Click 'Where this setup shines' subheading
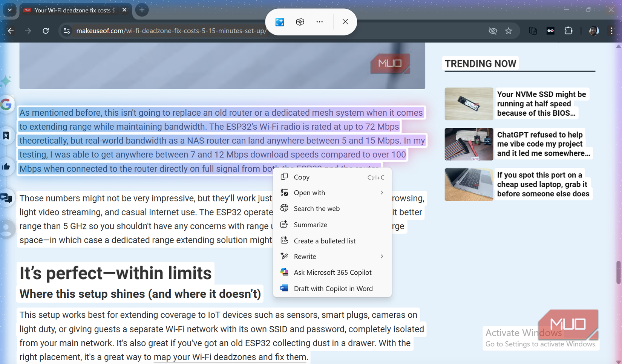 140,294
